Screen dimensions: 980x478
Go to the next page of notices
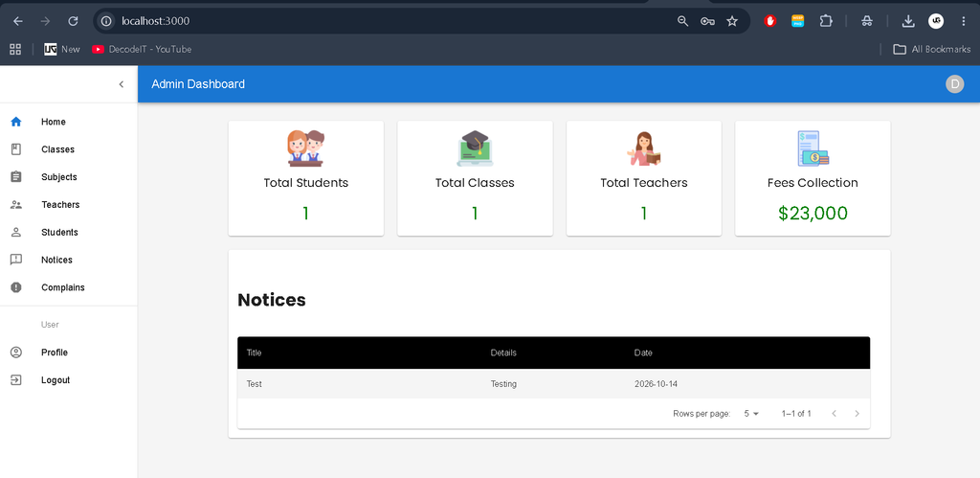click(x=857, y=414)
